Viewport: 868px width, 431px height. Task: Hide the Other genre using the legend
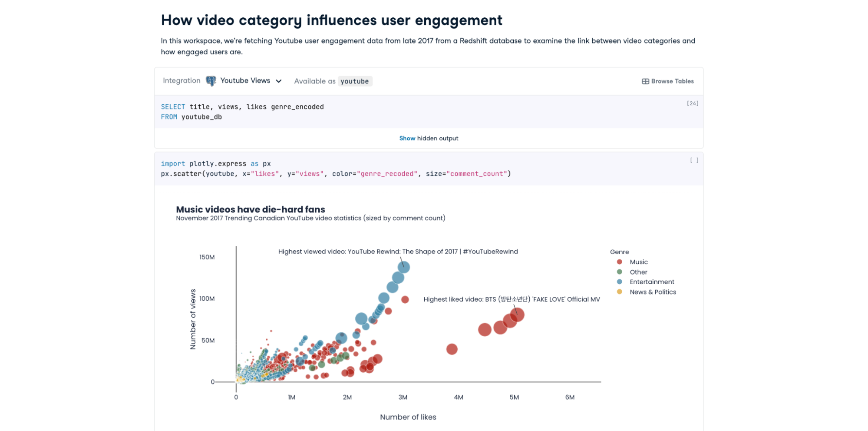coord(638,272)
